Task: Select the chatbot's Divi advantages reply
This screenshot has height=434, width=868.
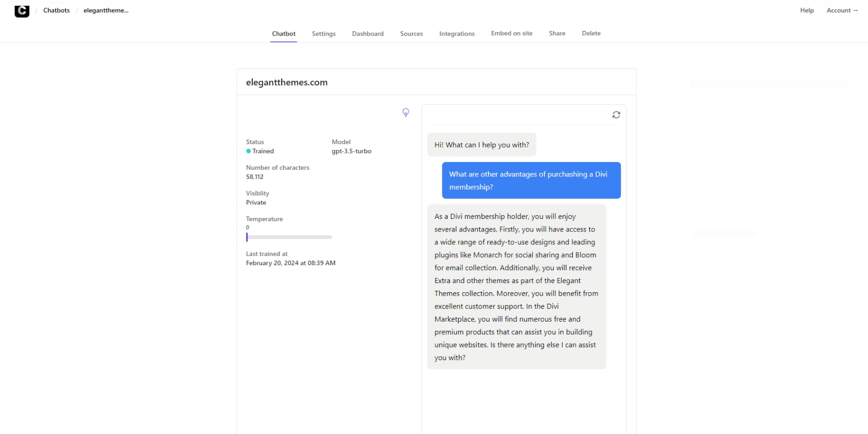Action: pos(516,287)
